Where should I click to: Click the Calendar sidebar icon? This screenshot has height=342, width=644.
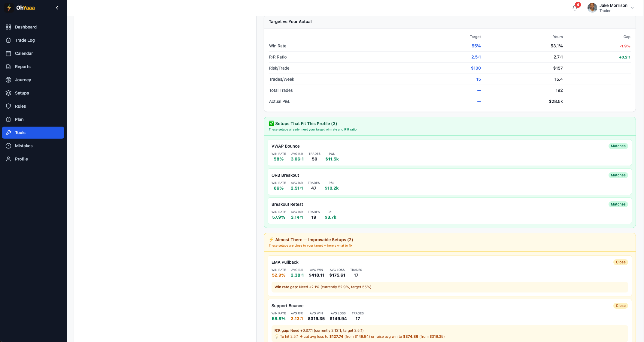8,53
